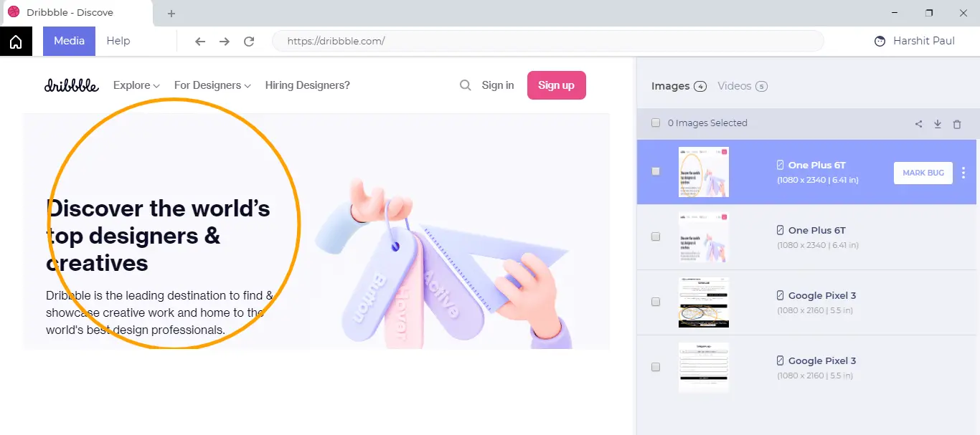Open the Help menu
This screenshot has height=435, width=980.
coord(118,41)
